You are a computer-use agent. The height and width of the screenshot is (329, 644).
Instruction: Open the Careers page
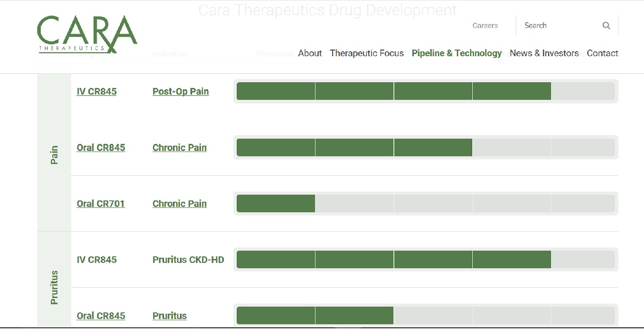tap(485, 25)
